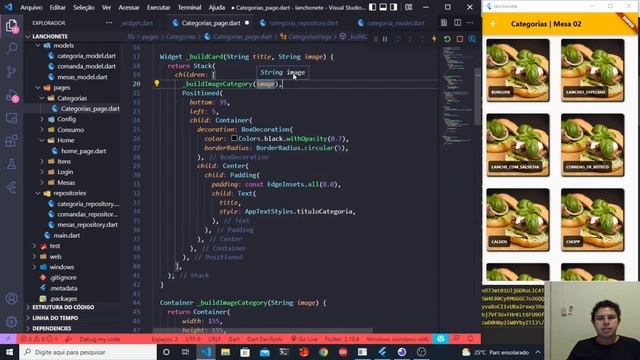Open the Source Control view
Image resolution: width=640 pixels, height=360 pixels.
(x=11, y=72)
